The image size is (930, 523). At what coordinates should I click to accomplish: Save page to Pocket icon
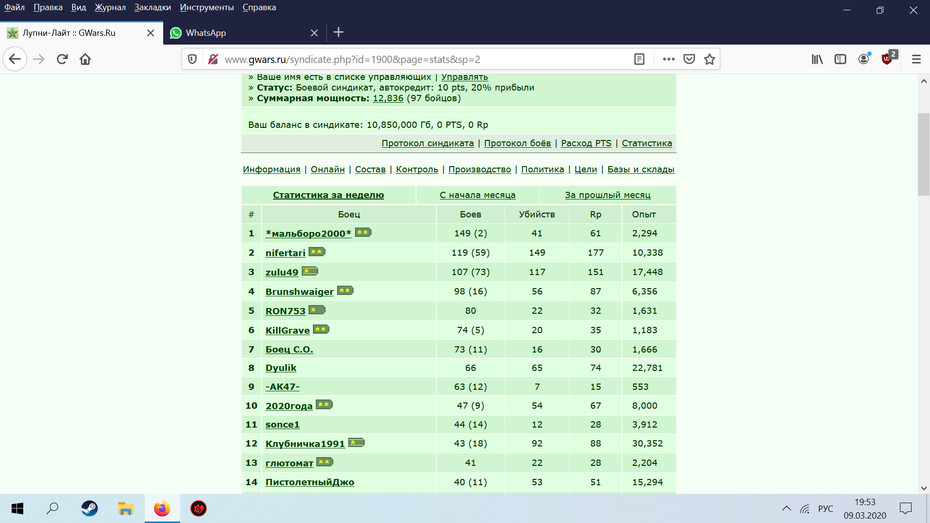point(689,59)
